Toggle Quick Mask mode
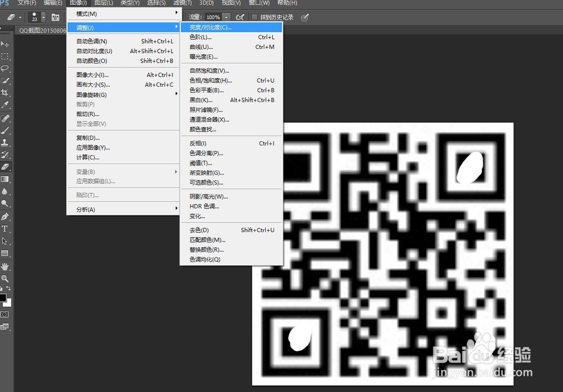This screenshot has height=392, width=563. point(5,314)
